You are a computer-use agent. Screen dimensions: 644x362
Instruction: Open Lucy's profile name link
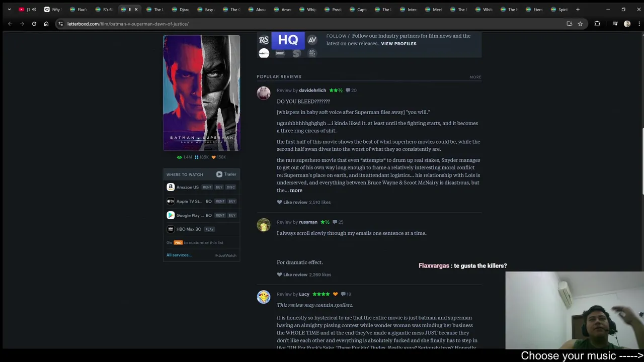[x=304, y=294]
